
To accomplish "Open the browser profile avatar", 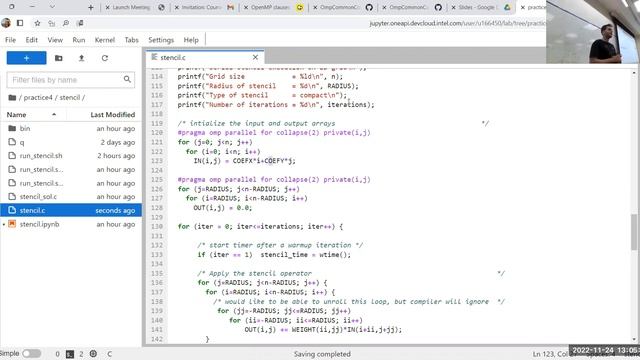I will pos(6,23).
